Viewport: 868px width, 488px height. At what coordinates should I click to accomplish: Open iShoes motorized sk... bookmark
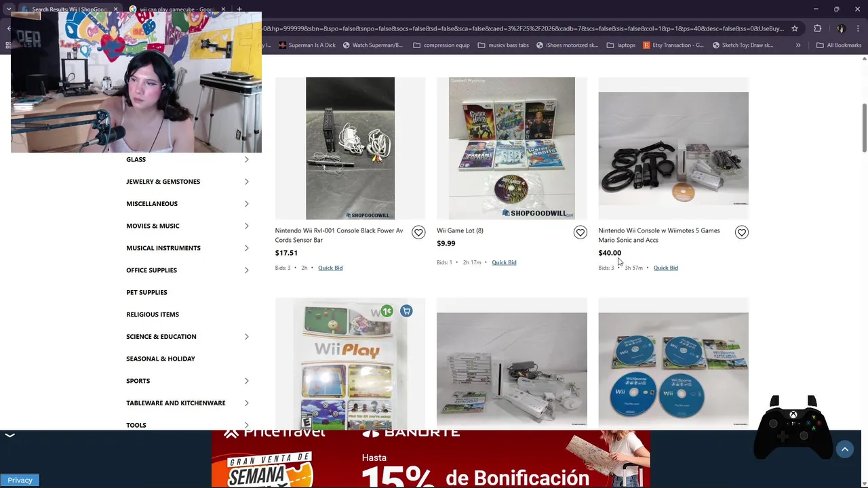tap(568, 45)
